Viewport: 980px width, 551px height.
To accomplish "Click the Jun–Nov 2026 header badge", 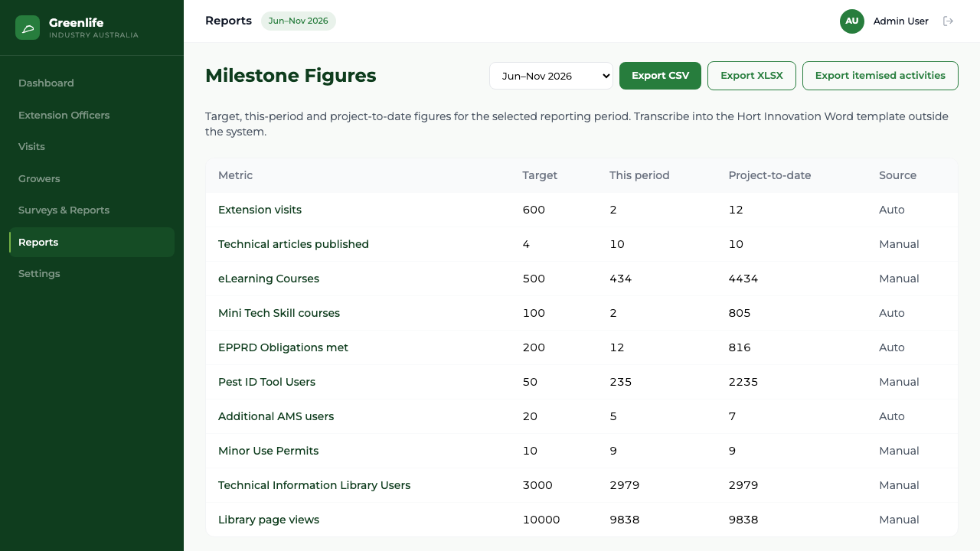I will tap(299, 21).
